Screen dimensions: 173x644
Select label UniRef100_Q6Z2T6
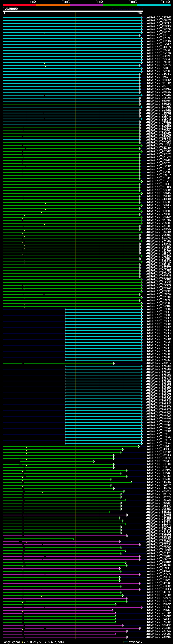coord(158,86)
